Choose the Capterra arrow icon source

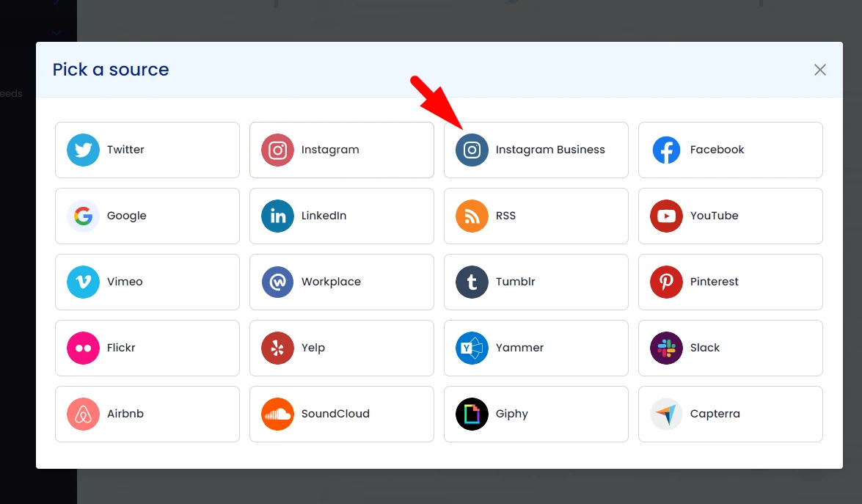point(666,414)
